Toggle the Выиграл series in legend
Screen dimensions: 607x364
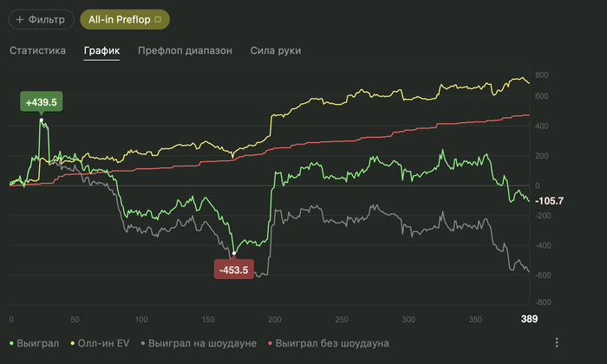click(38, 344)
